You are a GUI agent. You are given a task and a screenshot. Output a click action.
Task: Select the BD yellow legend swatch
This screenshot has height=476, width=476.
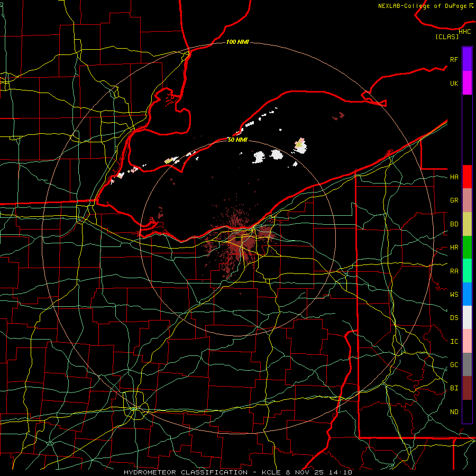[x=467, y=224]
